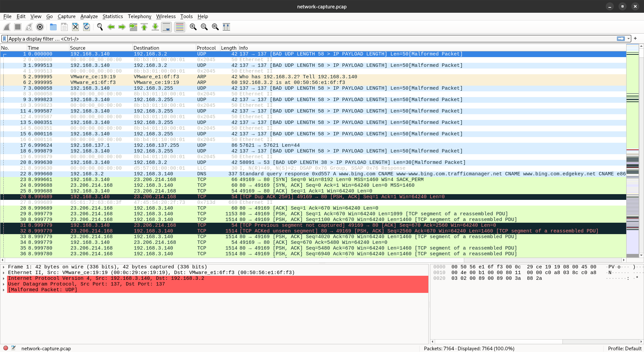Zoom in on packet list text

[x=193, y=27]
